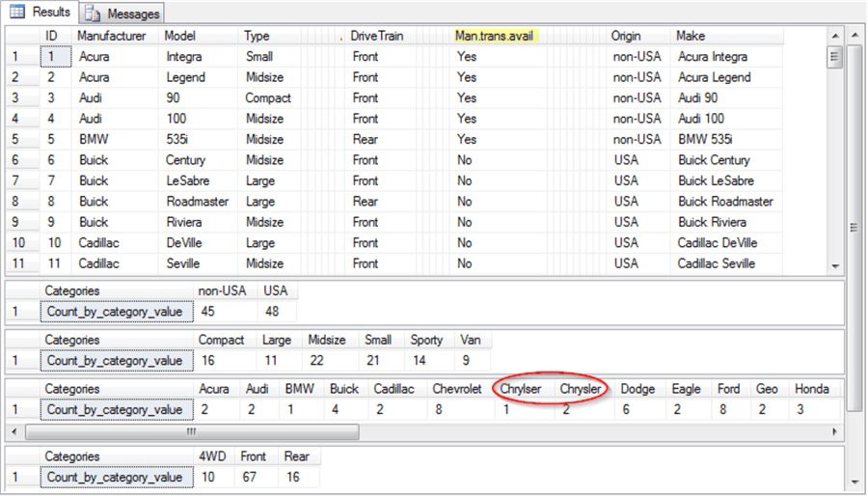This screenshot has width=868, height=496.
Task: Select the Midsize count value 22
Action: pos(331,361)
